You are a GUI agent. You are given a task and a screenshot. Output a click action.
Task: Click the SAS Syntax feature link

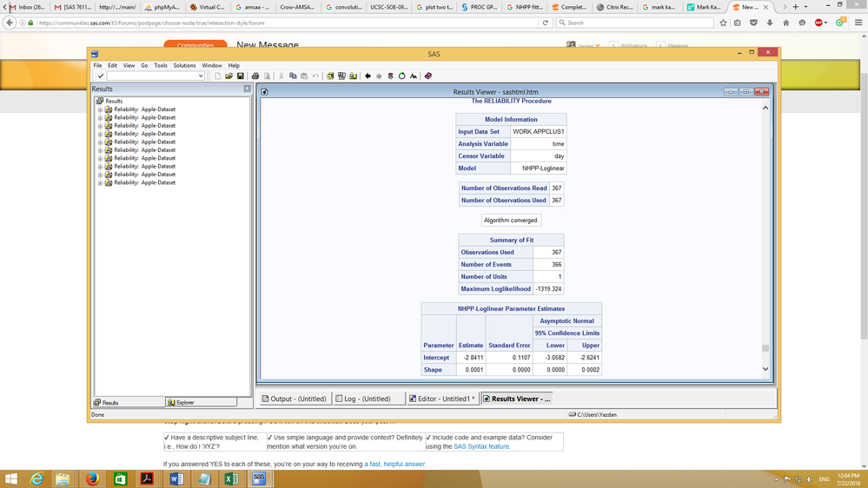tap(481, 446)
